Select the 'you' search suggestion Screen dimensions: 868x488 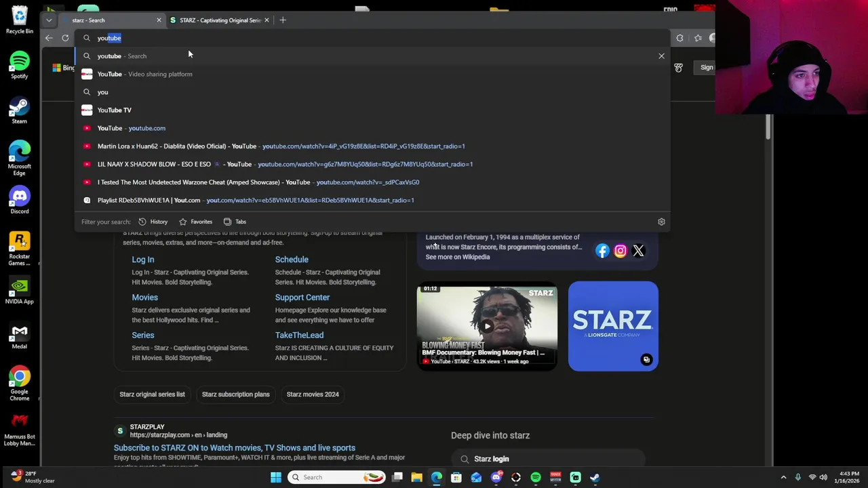(372, 92)
